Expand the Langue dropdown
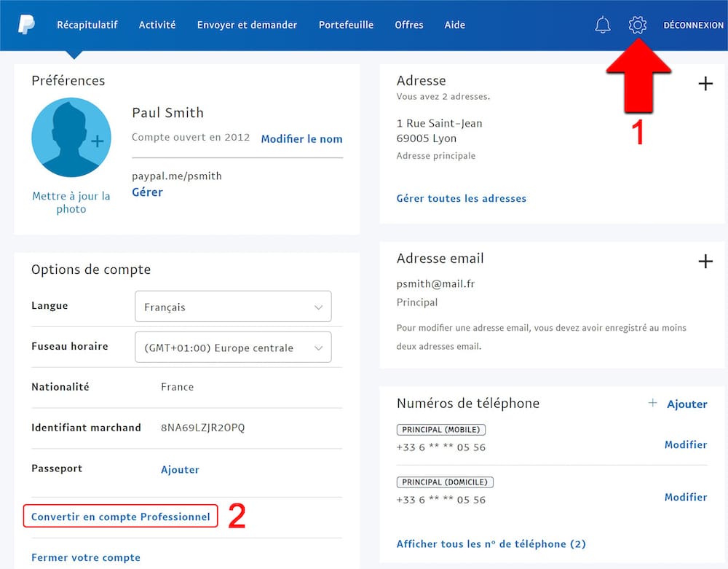The image size is (728, 569). point(233,307)
